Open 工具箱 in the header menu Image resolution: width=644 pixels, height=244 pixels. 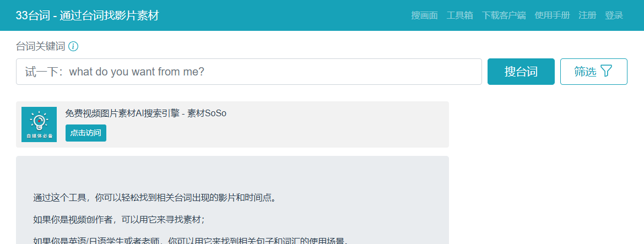point(459,15)
